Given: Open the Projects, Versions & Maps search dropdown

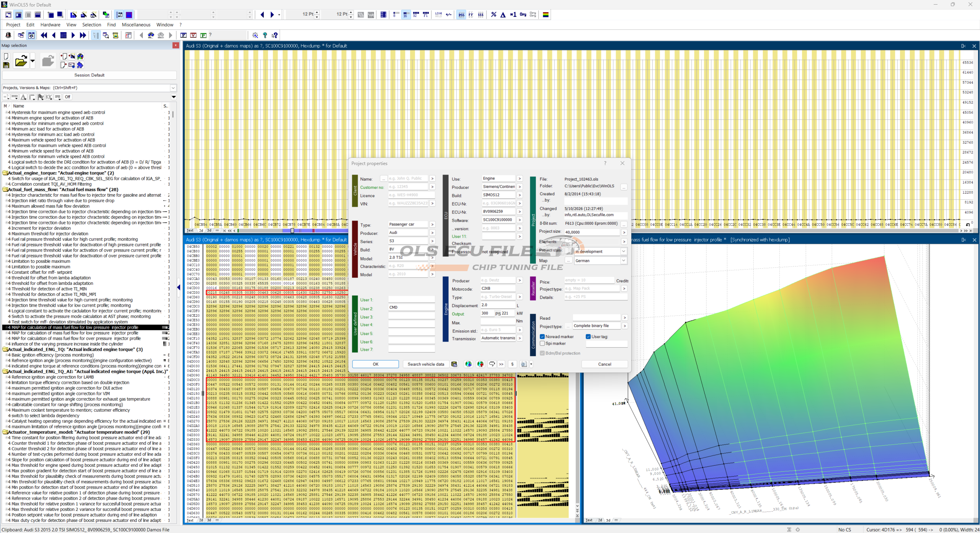Looking at the screenshot, I should click(x=173, y=88).
